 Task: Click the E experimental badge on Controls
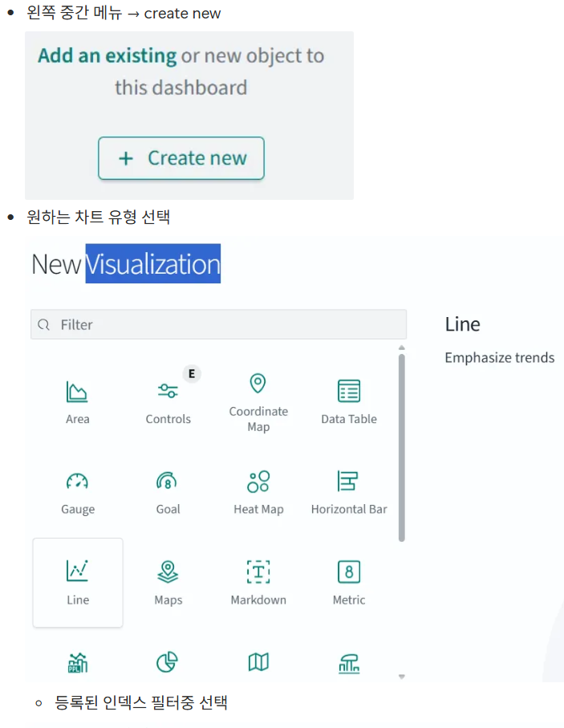tap(192, 374)
